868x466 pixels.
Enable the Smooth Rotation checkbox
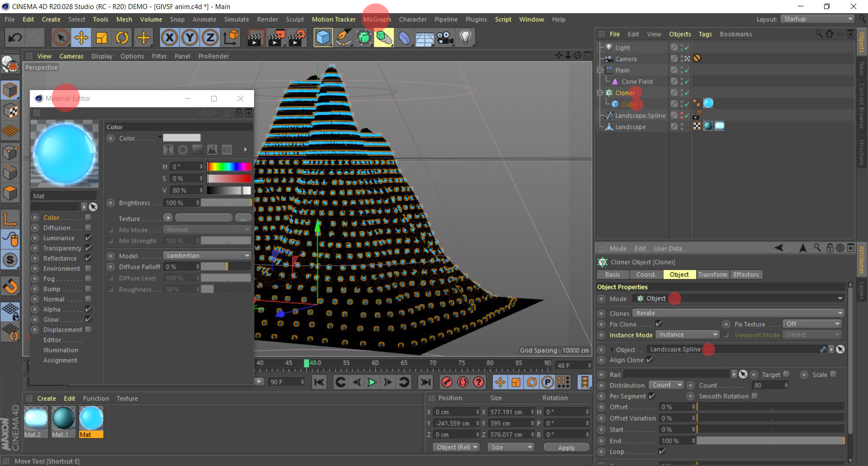pos(755,396)
